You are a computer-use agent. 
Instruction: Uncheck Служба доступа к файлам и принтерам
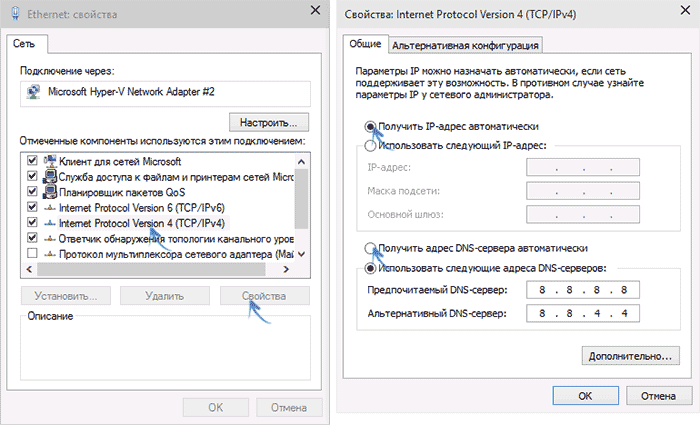coord(32,176)
